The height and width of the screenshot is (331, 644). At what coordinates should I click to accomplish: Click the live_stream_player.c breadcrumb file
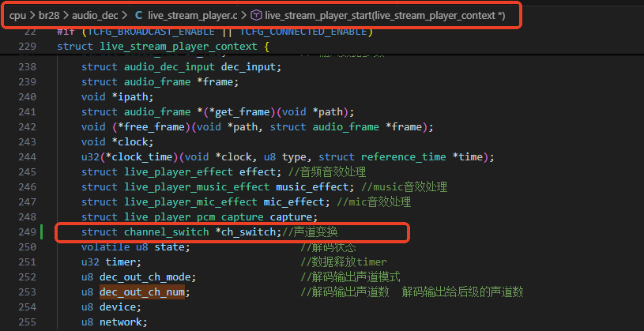pyautogui.click(x=193, y=16)
